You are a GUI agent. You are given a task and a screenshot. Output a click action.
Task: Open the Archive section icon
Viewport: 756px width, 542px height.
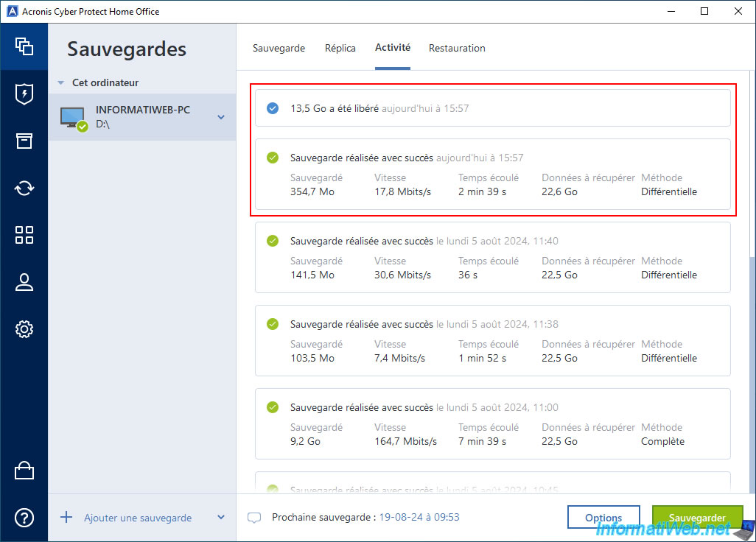pos(24,141)
